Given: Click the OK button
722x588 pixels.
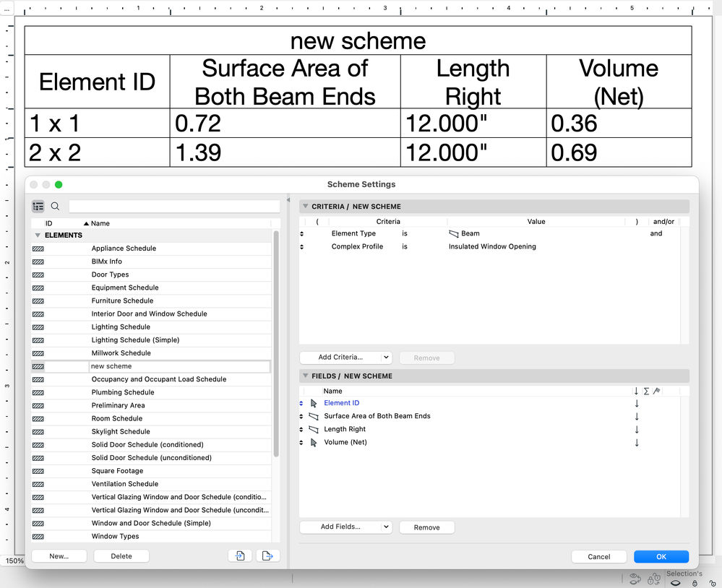Looking at the screenshot, I should [661, 556].
